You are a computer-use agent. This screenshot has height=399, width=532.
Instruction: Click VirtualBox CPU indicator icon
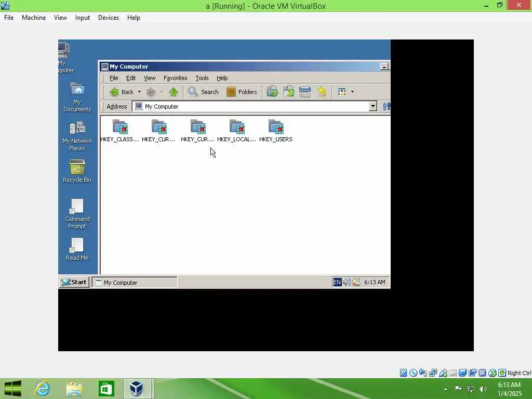(482, 373)
